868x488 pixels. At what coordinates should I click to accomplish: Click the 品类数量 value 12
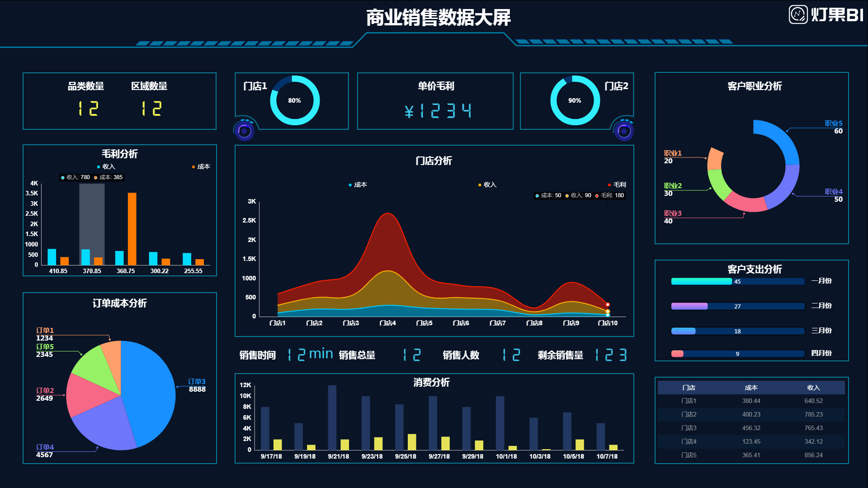(88, 109)
